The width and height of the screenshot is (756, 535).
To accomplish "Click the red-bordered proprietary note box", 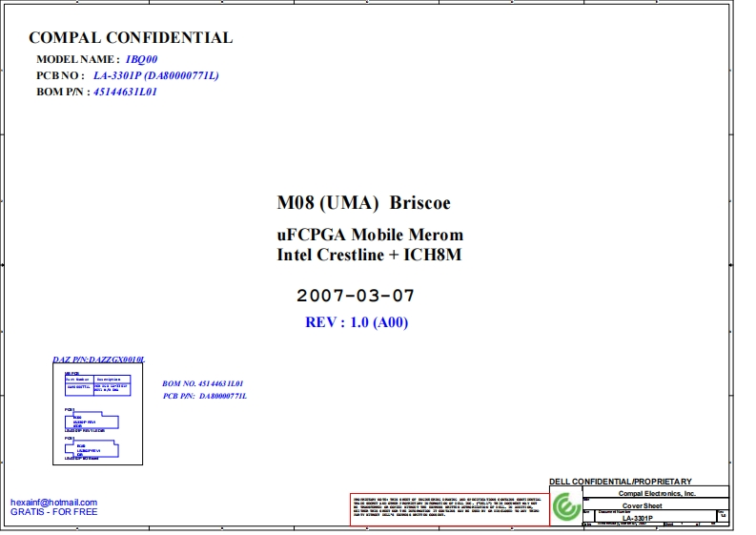I will pyautogui.click(x=449, y=509).
